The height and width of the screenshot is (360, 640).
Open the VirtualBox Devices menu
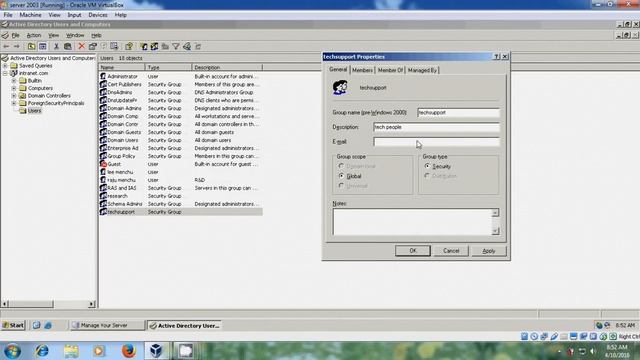click(98, 15)
